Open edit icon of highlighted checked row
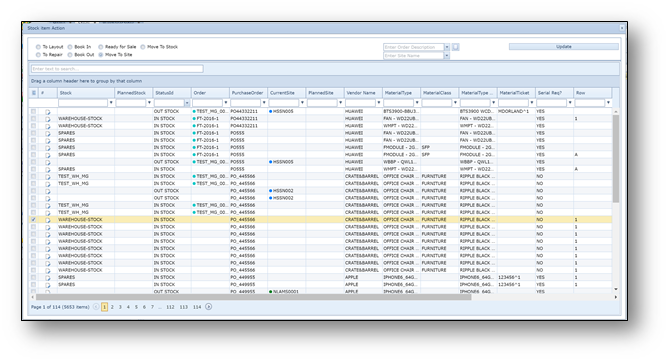This screenshot has height=363, width=670. (48, 220)
